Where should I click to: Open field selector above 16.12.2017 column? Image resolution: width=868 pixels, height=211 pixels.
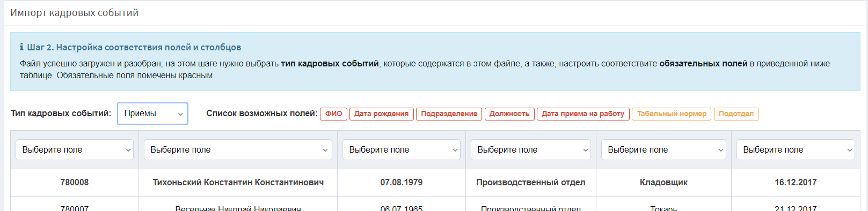point(796,150)
